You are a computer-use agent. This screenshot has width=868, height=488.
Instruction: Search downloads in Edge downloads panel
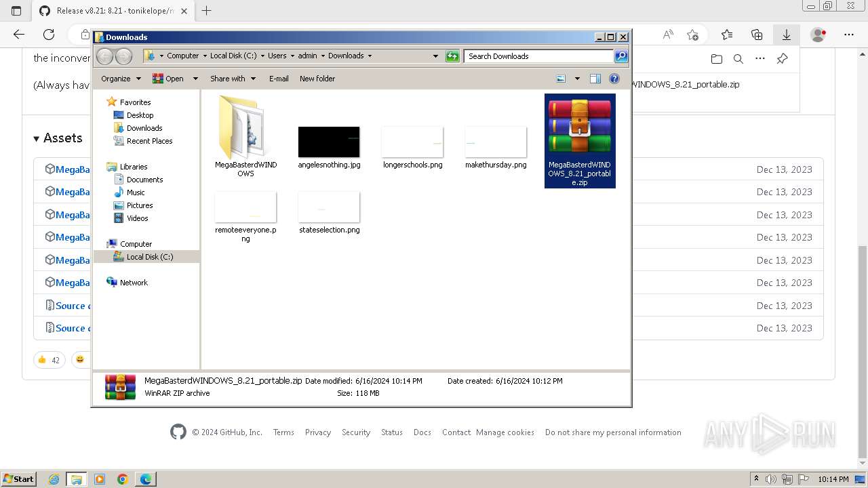[738, 59]
